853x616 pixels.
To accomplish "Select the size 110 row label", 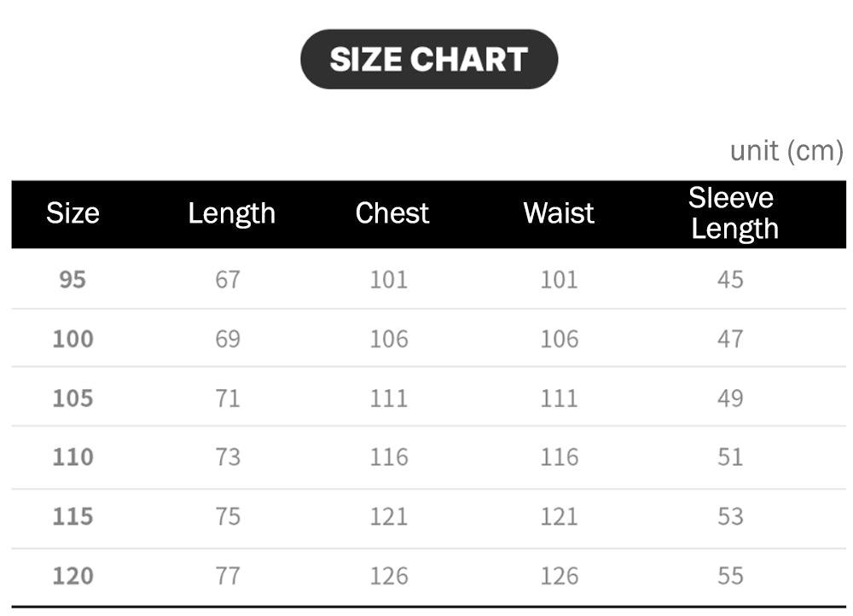I will [73, 457].
